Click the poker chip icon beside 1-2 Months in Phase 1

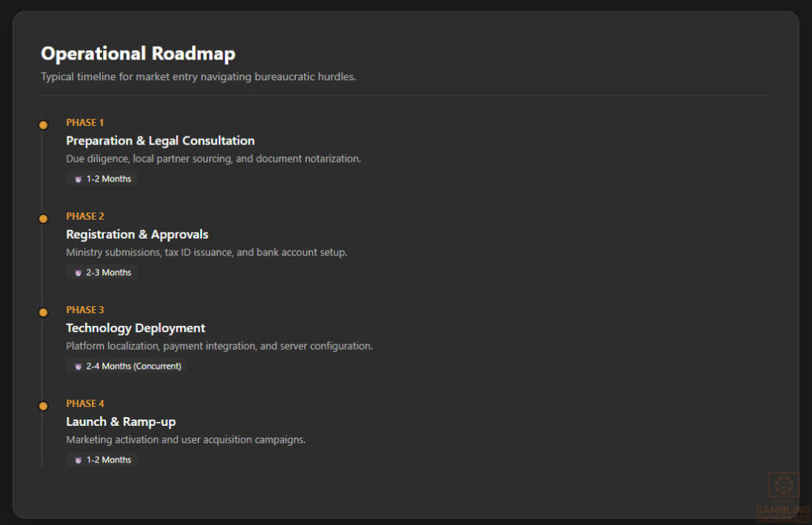78,178
